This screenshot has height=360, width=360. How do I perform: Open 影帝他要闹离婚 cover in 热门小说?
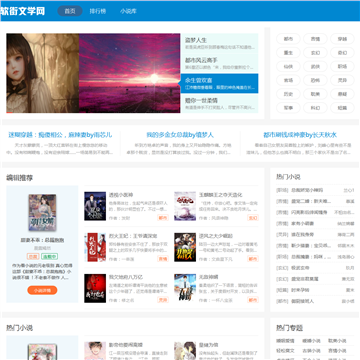[x=95, y=351]
